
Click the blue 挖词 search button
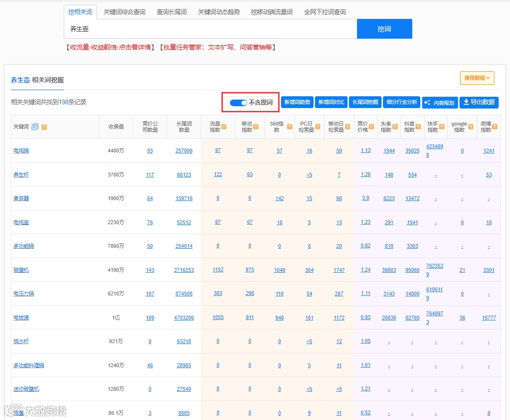click(x=384, y=29)
